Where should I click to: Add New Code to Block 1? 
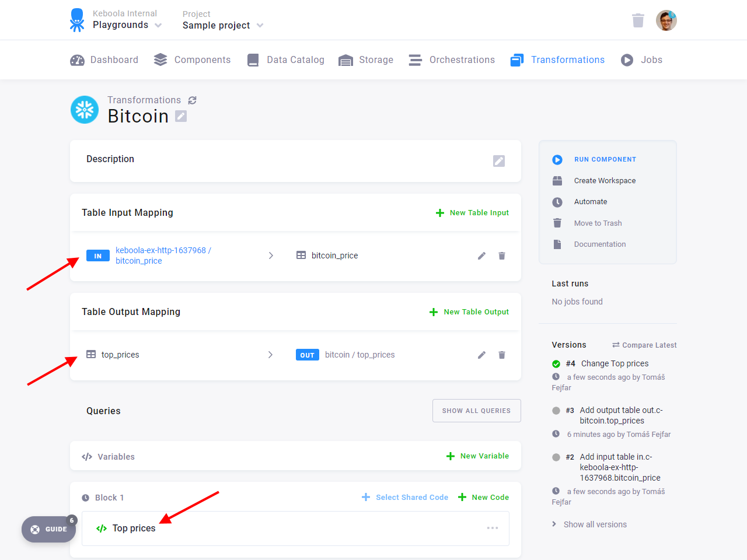pyautogui.click(x=483, y=498)
